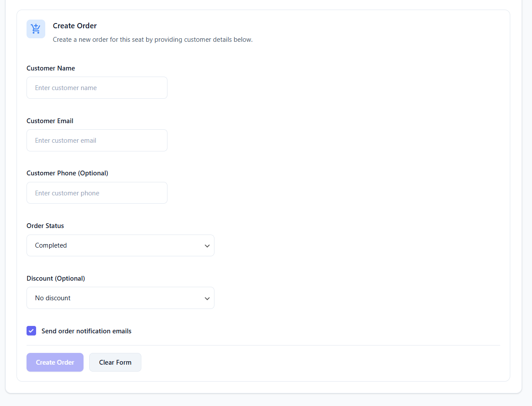The height and width of the screenshot is (406, 532).
Task: Click the chevron arrow in Discount field
Action: click(207, 299)
